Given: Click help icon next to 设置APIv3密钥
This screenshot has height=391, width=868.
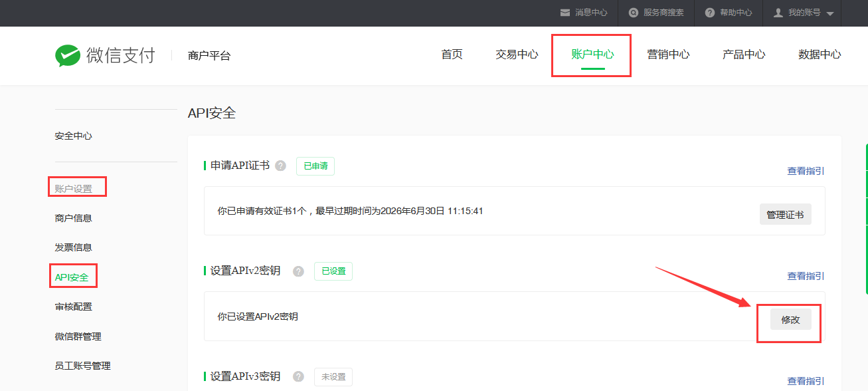Looking at the screenshot, I should 299,376.
